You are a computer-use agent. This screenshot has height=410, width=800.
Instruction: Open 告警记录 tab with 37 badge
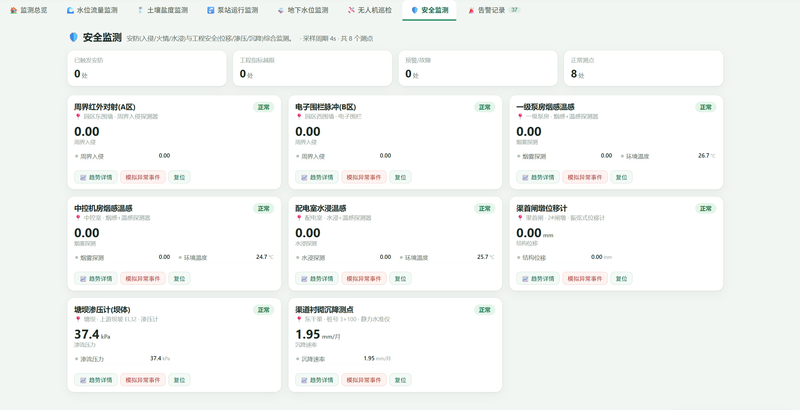494,10
